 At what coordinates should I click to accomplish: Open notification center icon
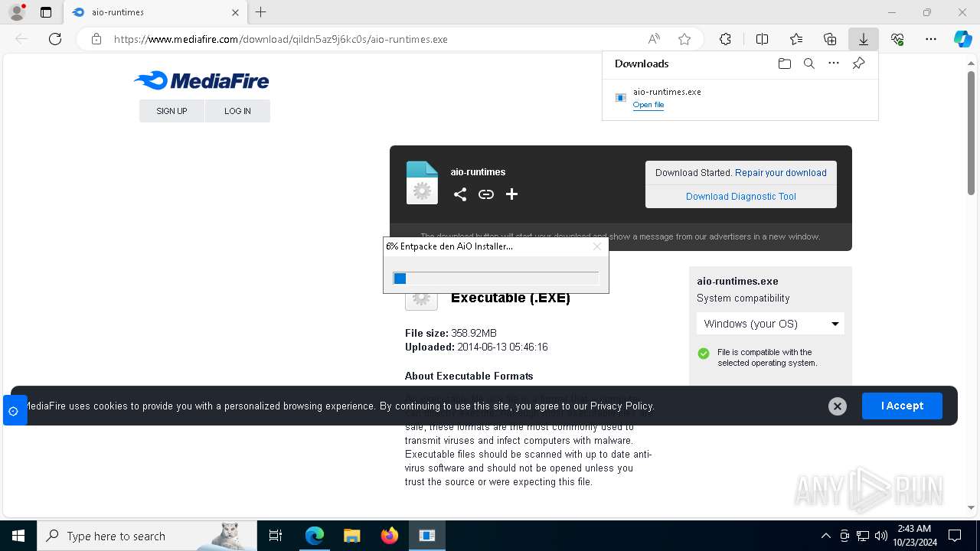click(x=955, y=536)
